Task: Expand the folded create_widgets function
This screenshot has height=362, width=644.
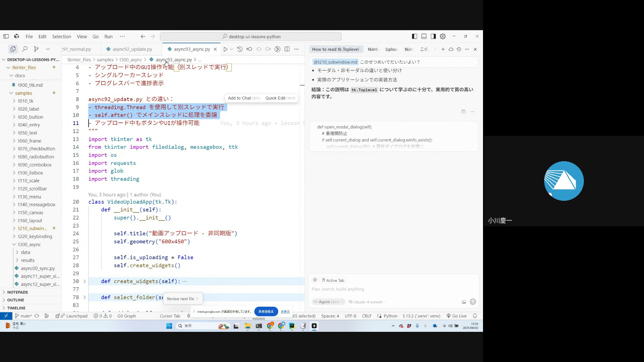Action: pos(85,281)
